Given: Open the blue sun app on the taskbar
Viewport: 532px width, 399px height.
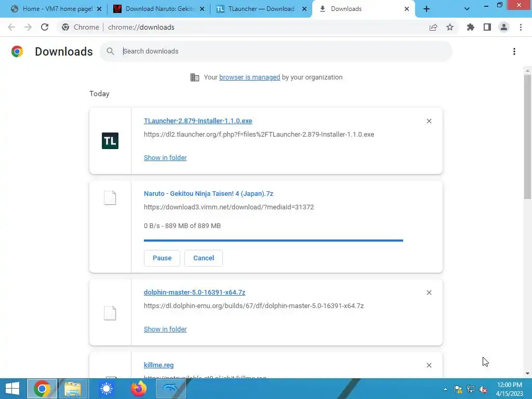Looking at the screenshot, I should 106,389.
